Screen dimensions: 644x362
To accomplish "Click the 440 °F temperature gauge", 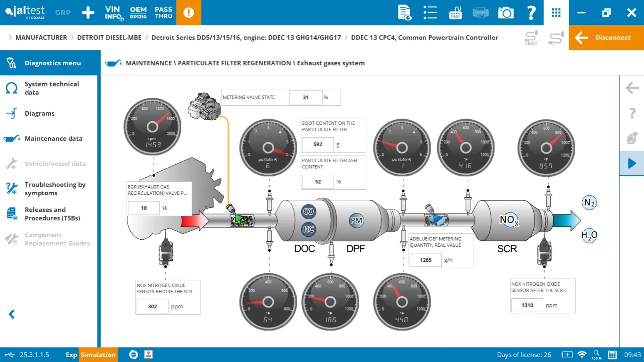I will click(402, 302).
